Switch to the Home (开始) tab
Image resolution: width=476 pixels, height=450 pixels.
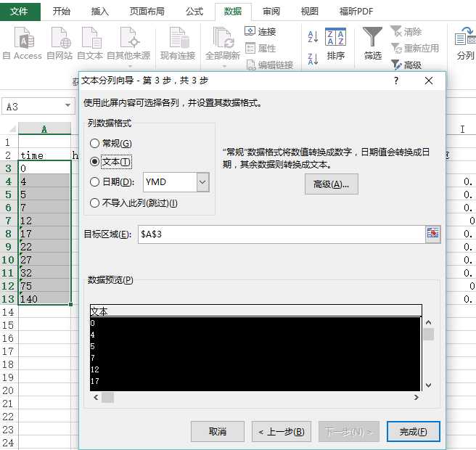62,12
